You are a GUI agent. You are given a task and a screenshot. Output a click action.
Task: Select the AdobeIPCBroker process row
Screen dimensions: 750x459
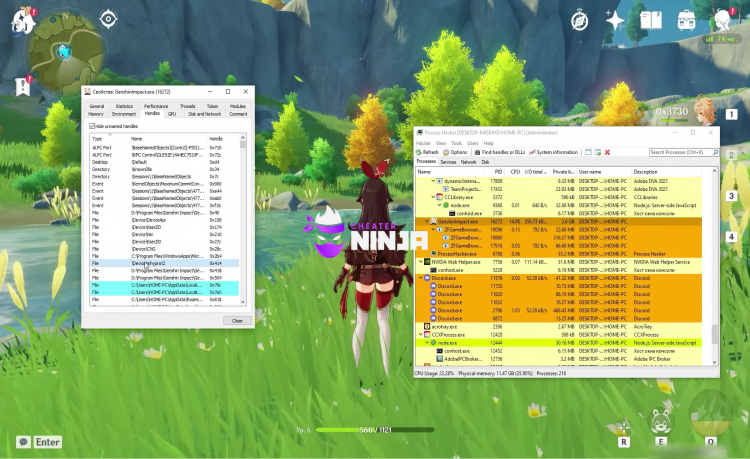point(559,359)
